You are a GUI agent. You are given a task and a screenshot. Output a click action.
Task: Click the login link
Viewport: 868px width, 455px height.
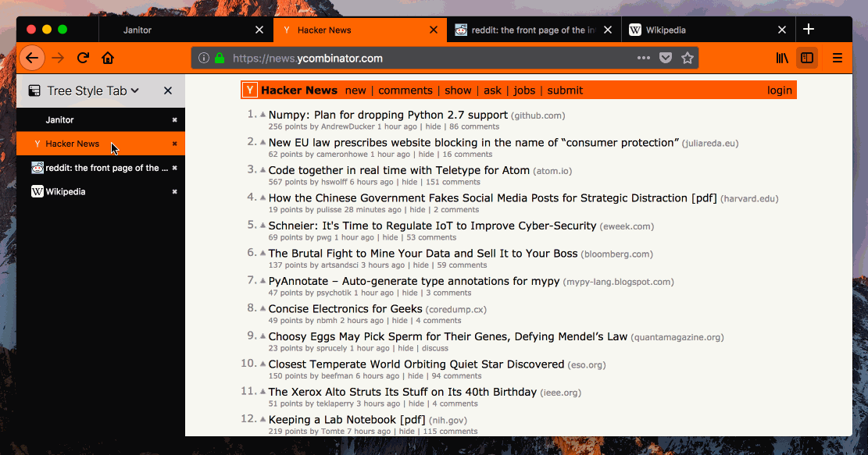pos(780,91)
